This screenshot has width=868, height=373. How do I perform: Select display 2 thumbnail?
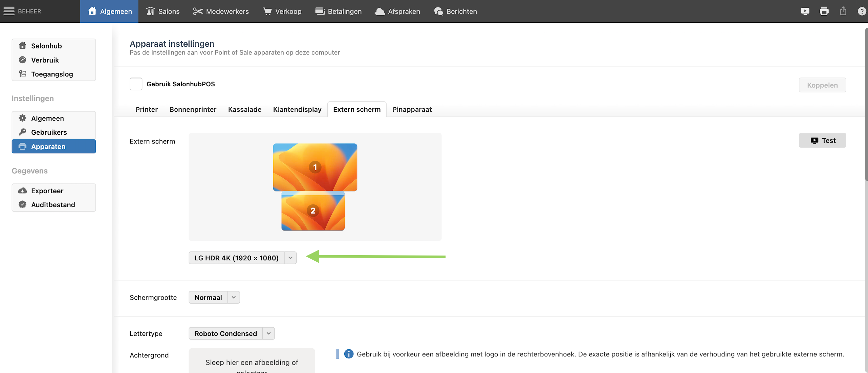tap(313, 211)
